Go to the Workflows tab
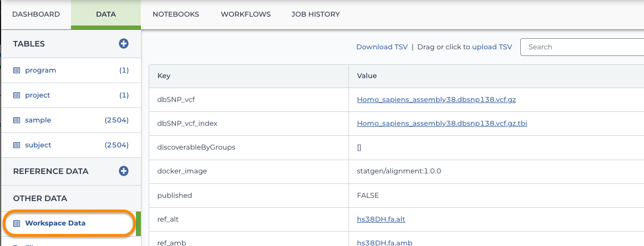The width and height of the screenshot is (644, 246). (x=246, y=14)
